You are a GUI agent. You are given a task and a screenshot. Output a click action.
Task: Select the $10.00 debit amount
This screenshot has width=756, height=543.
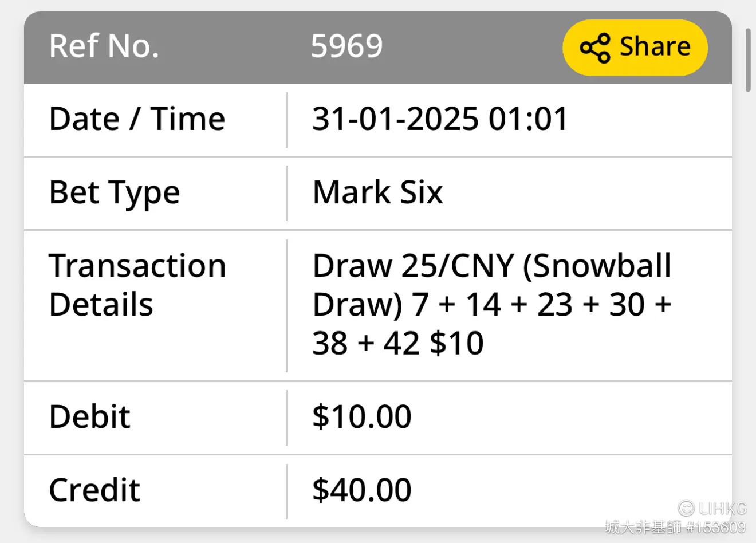point(362,416)
